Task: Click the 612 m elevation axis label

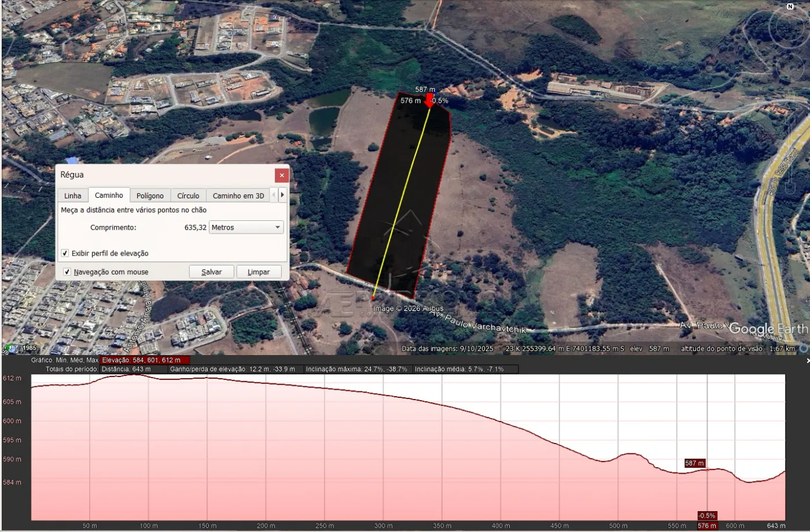Action: 12,378
